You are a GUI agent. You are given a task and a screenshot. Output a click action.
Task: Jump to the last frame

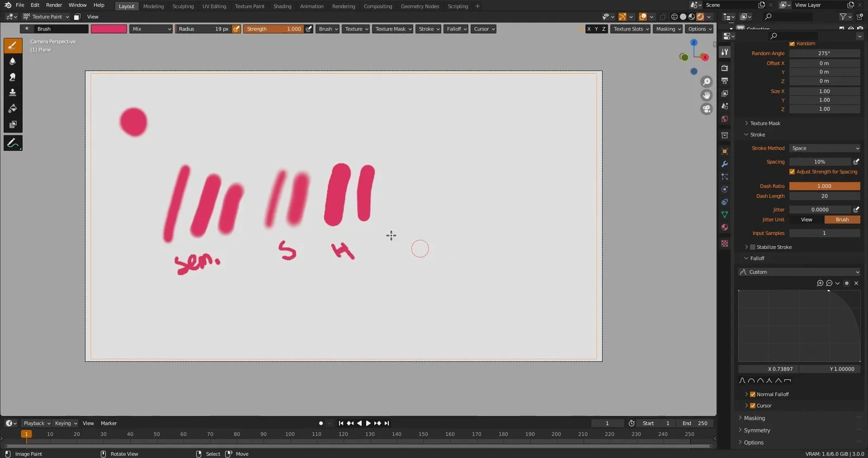click(387, 423)
